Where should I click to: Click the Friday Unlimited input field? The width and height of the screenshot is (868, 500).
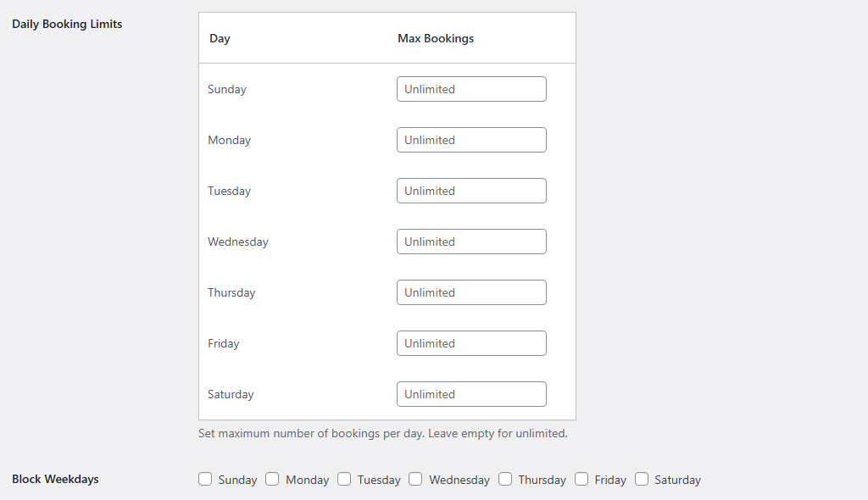point(471,342)
